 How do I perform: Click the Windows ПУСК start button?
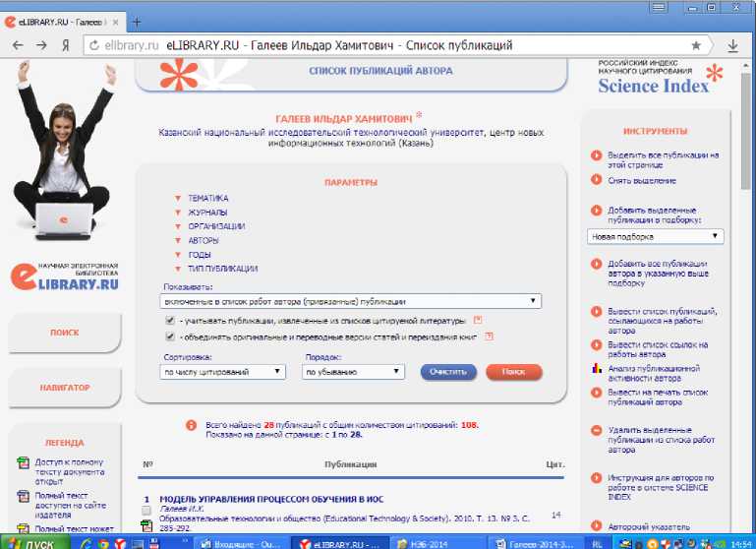point(33,543)
